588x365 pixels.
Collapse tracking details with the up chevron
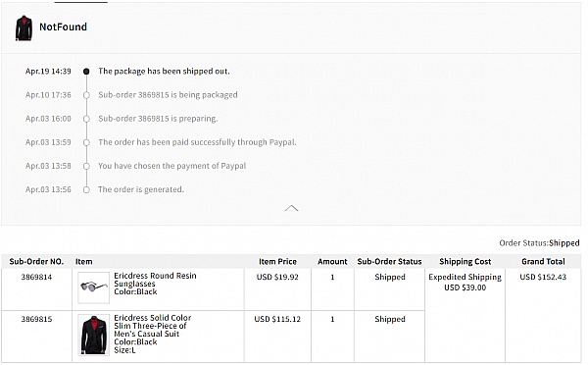[x=291, y=208]
